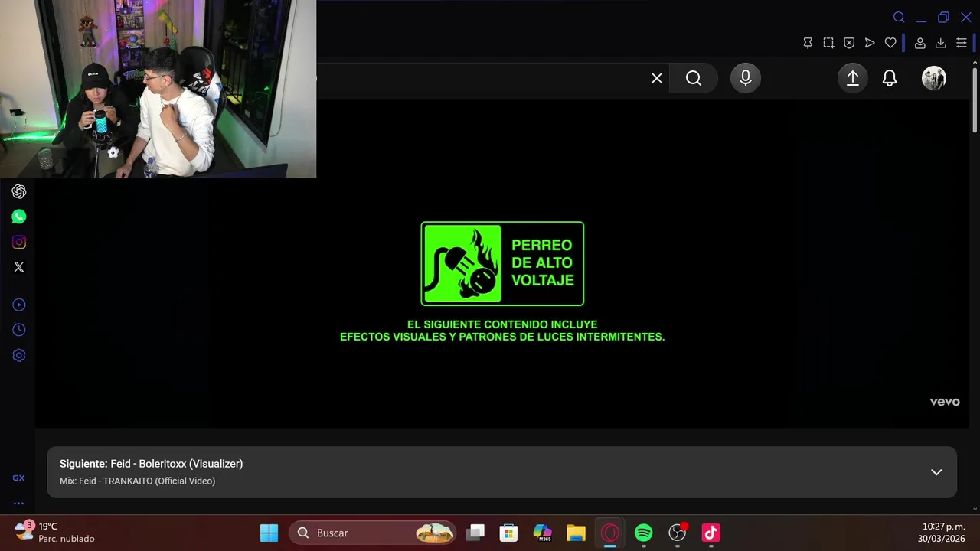This screenshot has height=551, width=980.
Task: Click the send flow arrow icon
Action: tap(870, 43)
